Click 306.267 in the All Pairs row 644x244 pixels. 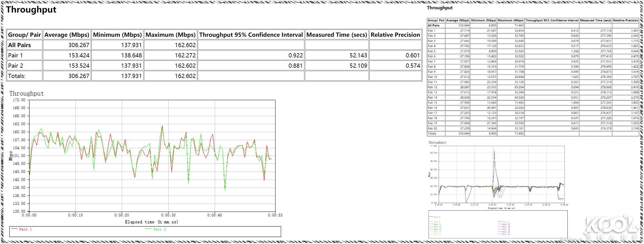[79, 45]
